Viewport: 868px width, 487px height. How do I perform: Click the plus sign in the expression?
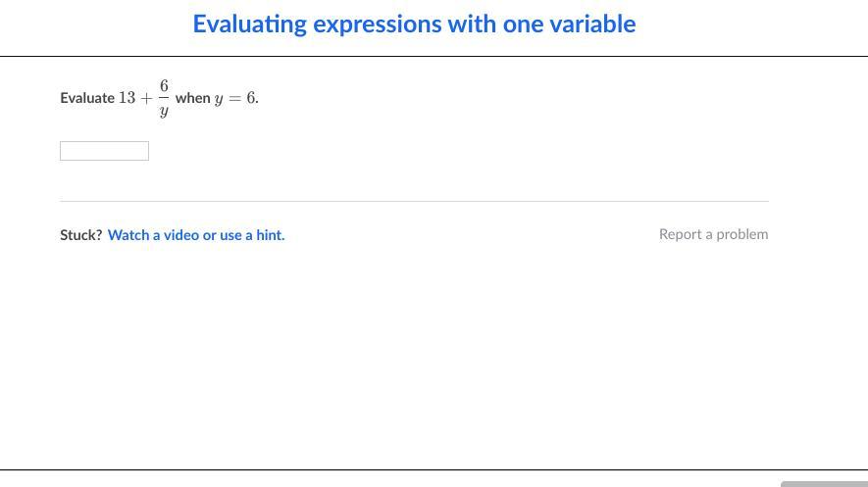[146, 98]
